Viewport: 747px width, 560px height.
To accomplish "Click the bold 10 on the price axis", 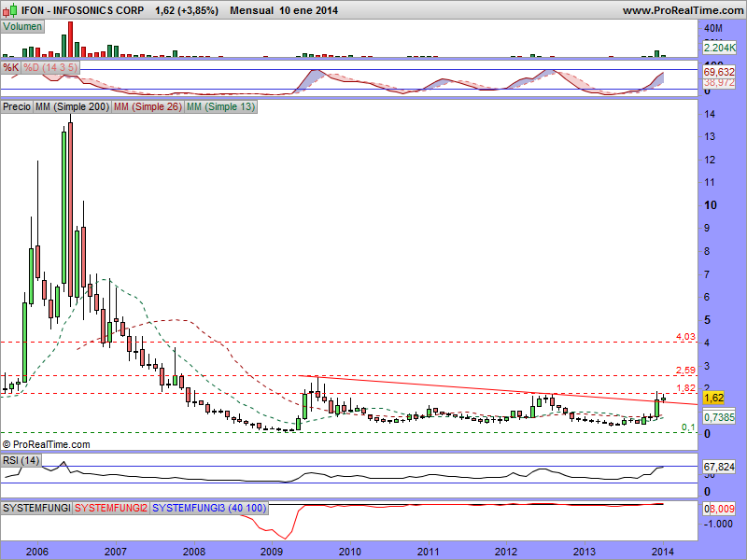I will [x=711, y=205].
